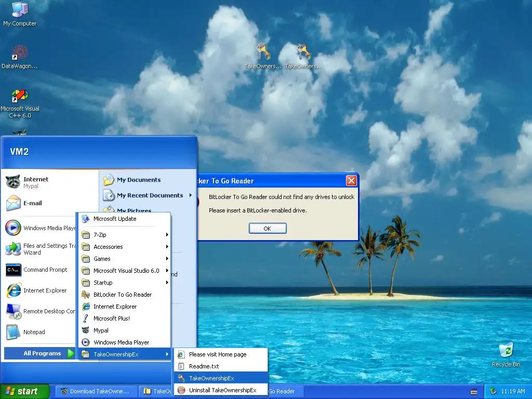Click the VM2 user name header

pos(19,151)
